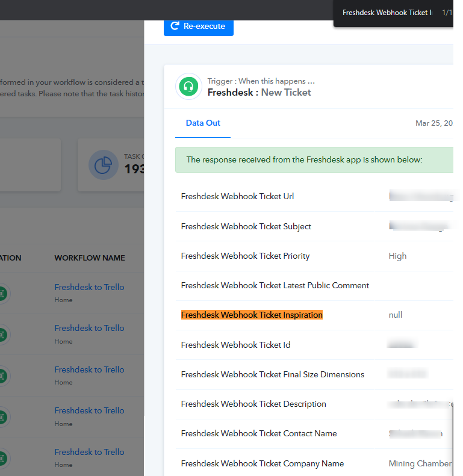463x476 pixels.
Task: Select Freshdesk Webhook Ticket Description label
Action: pos(253,404)
